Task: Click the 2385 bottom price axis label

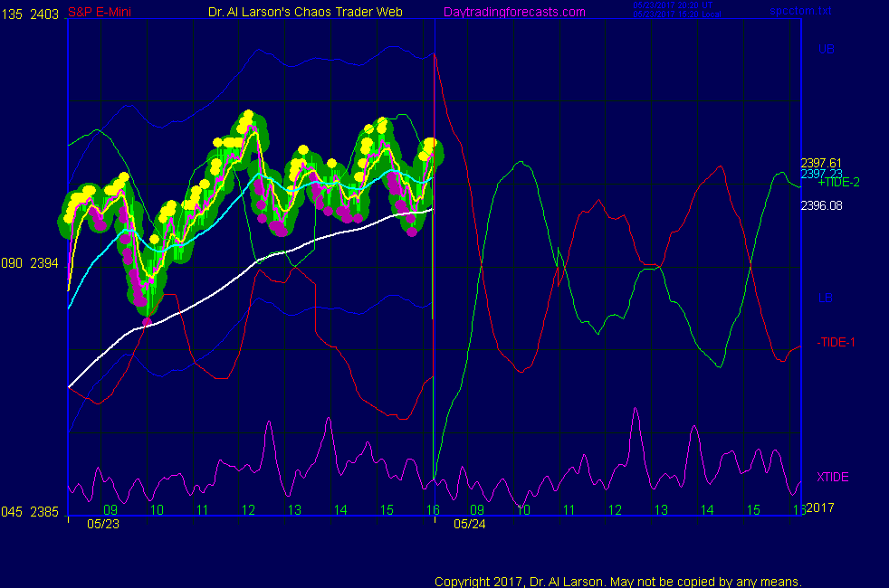Action: click(46, 511)
